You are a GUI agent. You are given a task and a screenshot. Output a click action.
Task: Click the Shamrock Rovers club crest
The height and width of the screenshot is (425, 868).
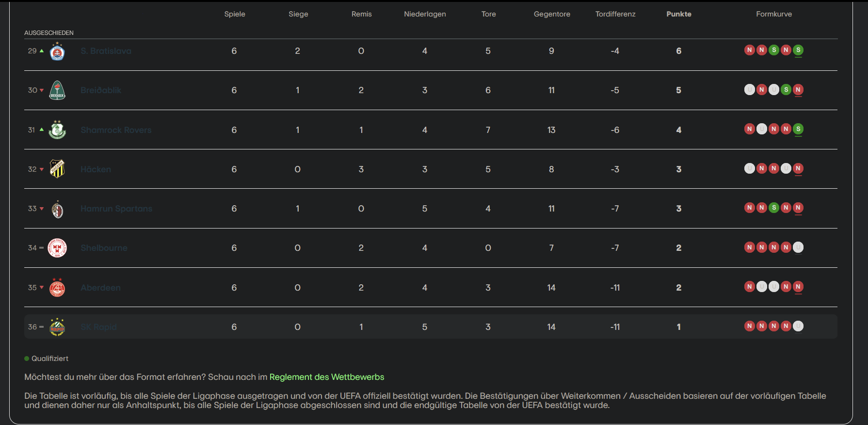[x=57, y=130]
